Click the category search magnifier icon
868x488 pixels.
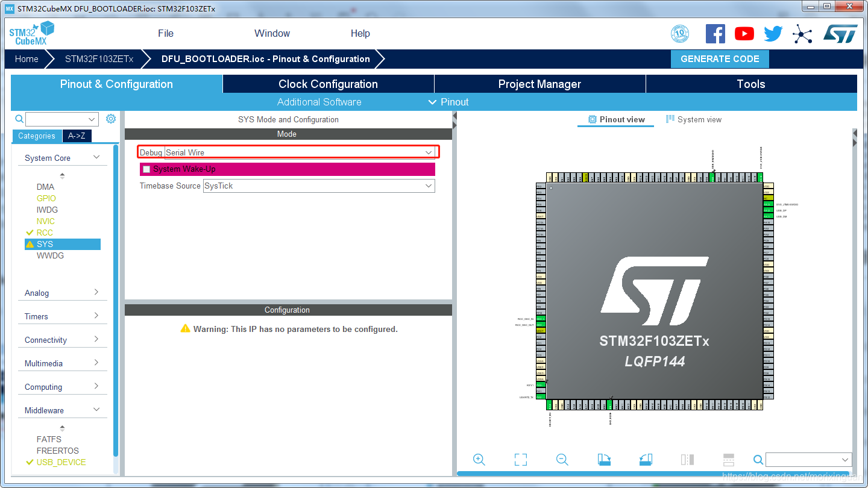[x=19, y=119]
